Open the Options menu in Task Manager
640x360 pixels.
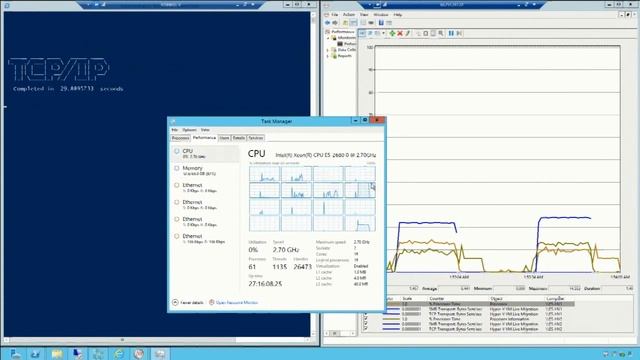click(x=189, y=130)
